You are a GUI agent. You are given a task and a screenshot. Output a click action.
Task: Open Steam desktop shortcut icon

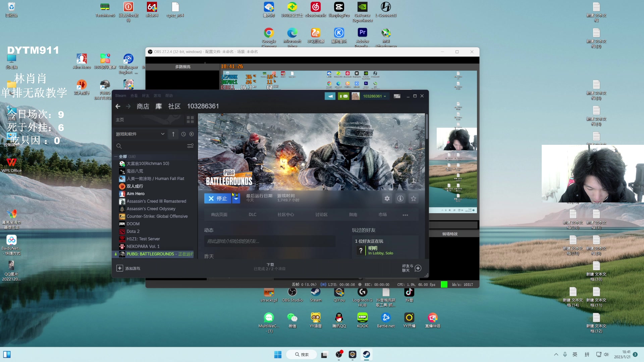tap(316, 295)
